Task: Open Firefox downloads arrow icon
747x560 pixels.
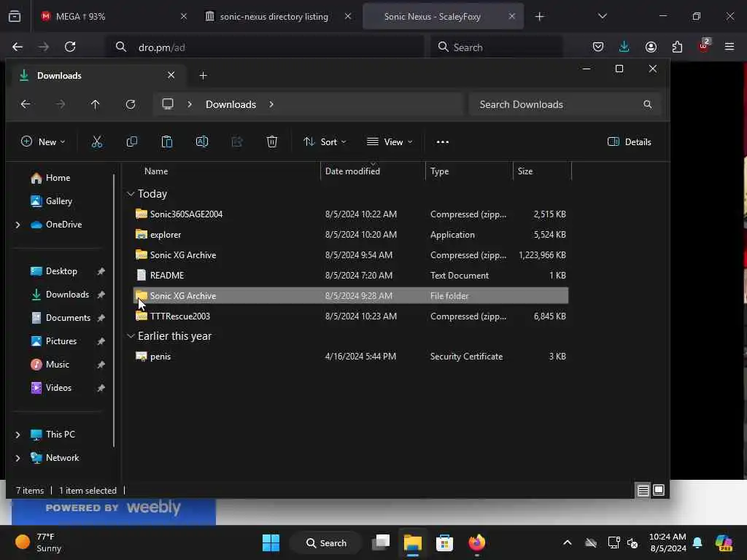Action: pos(624,47)
